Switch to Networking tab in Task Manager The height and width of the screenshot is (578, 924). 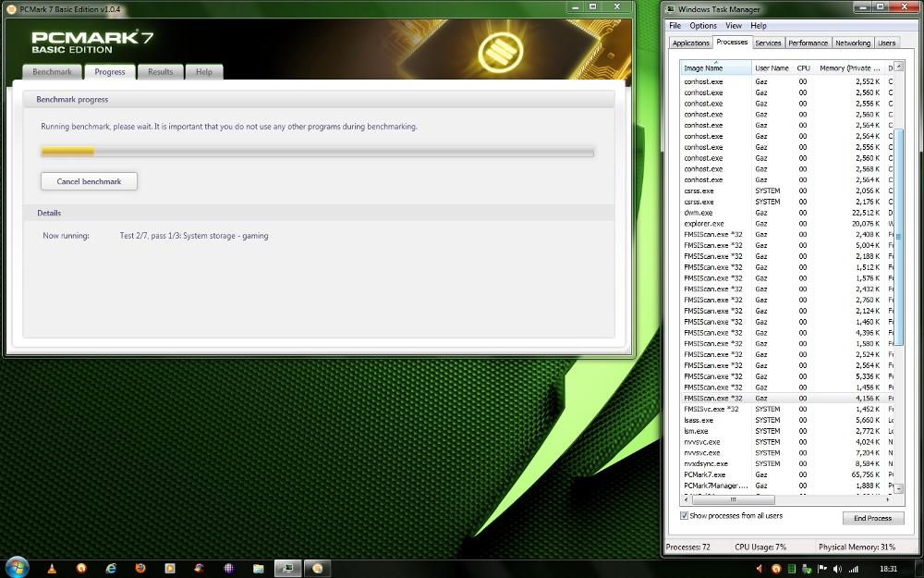(853, 43)
